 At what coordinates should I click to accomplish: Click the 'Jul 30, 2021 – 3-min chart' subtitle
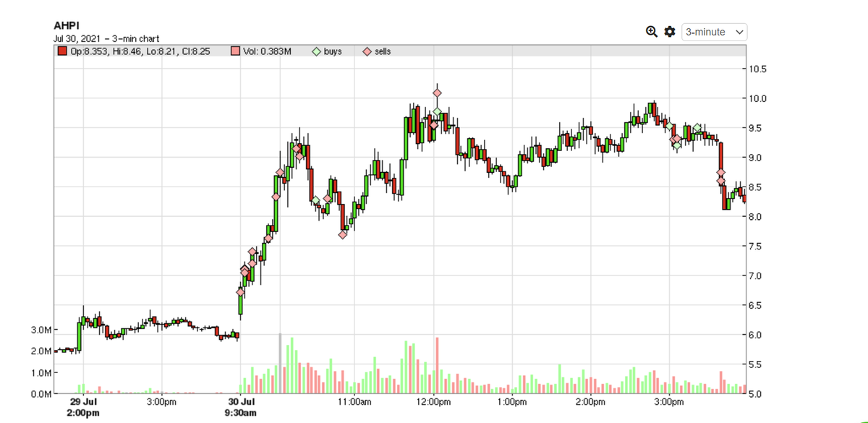point(106,38)
